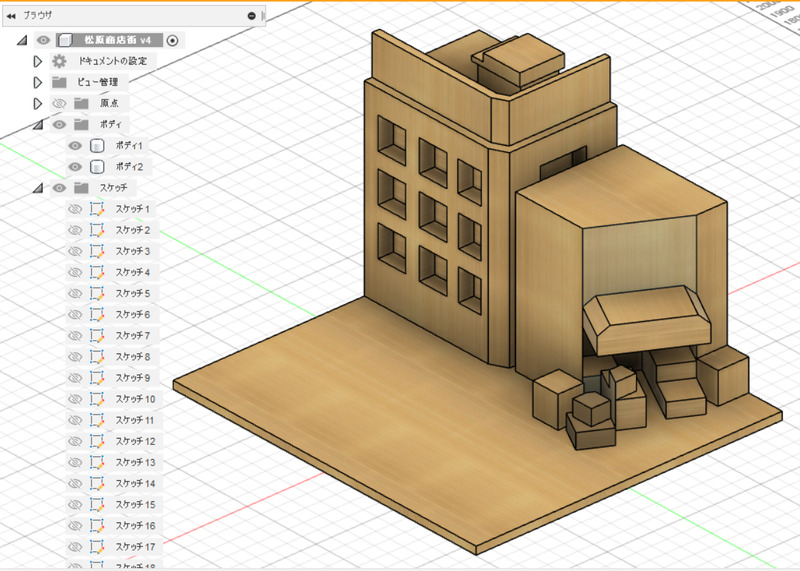Click the ビュー管理 folder icon
Image resolution: width=800 pixels, height=571 pixels.
click(59, 82)
